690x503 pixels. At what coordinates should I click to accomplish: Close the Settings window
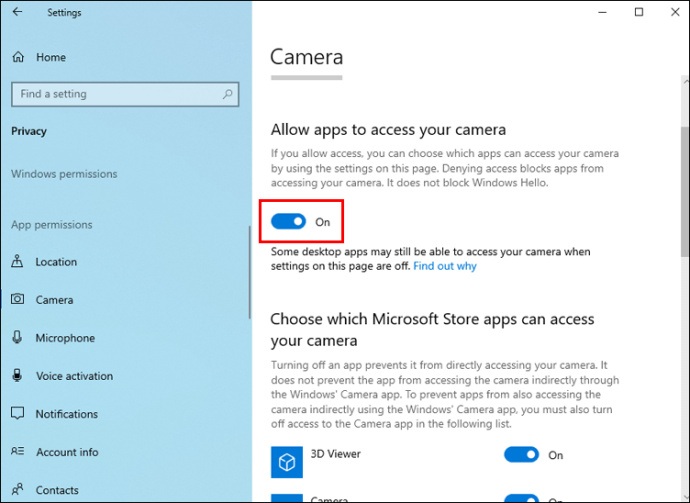(675, 12)
